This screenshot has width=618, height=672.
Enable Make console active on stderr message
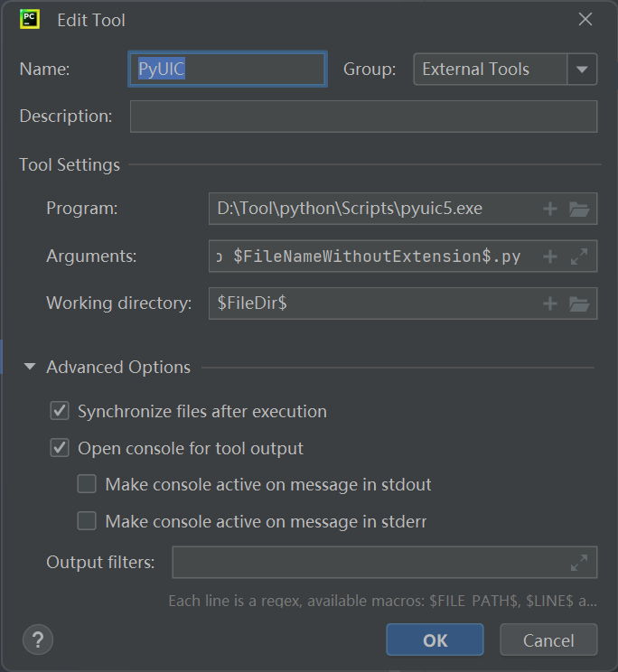(x=87, y=521)
